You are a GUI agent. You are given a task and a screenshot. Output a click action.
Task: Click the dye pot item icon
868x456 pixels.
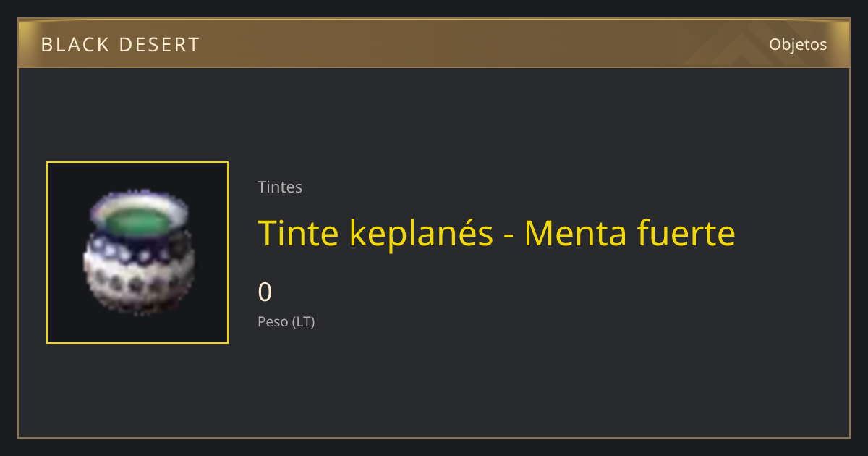tap(137, 250)
